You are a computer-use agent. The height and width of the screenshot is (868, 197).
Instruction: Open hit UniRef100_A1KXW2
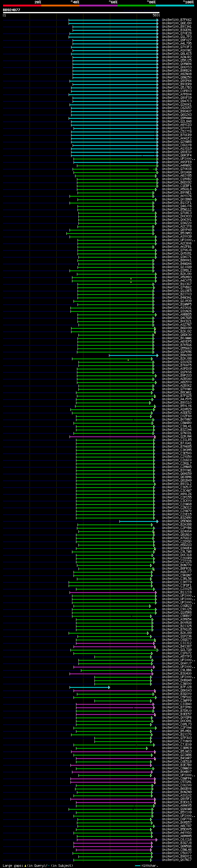(177, 50)
